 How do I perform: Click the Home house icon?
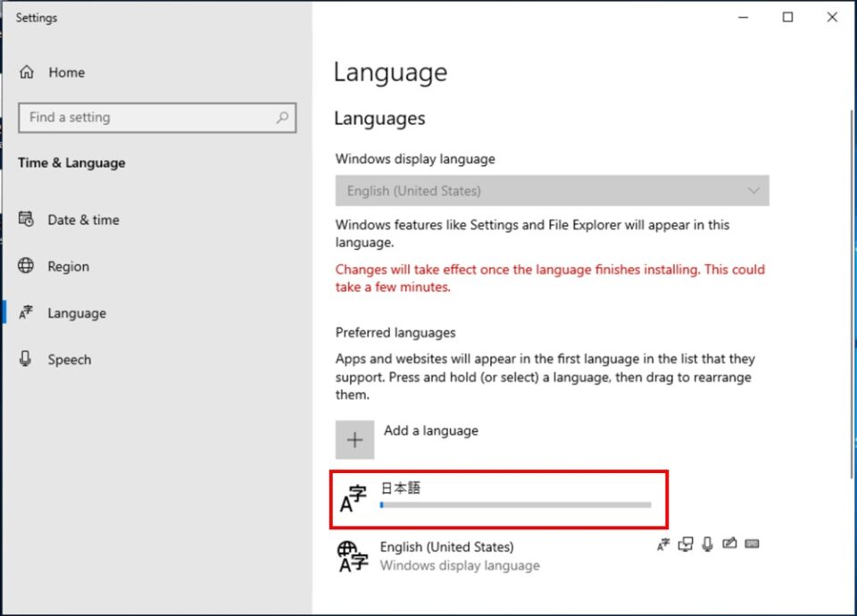pos(27,71)
